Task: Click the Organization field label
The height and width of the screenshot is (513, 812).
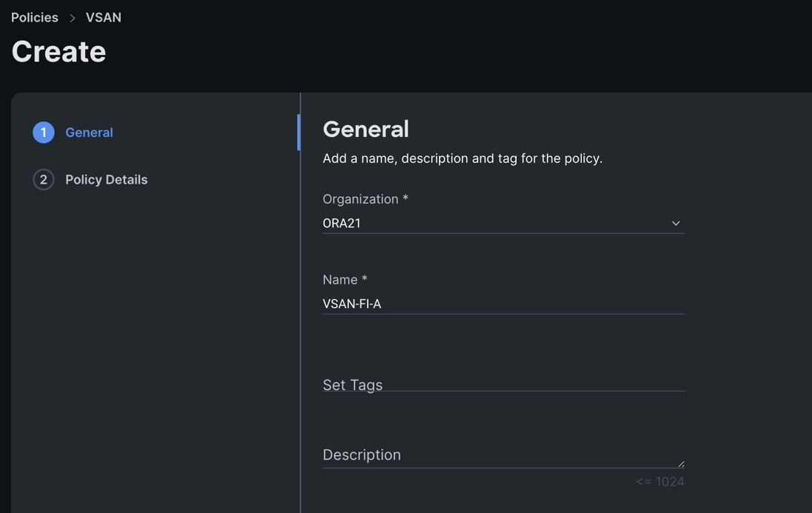Action: 365,199
